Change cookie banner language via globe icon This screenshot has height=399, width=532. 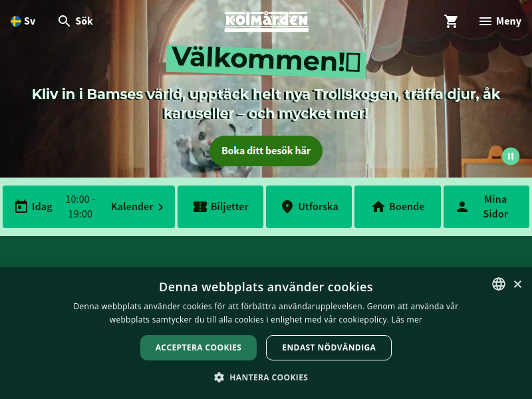pyautogui.click(x=499, y=284)
